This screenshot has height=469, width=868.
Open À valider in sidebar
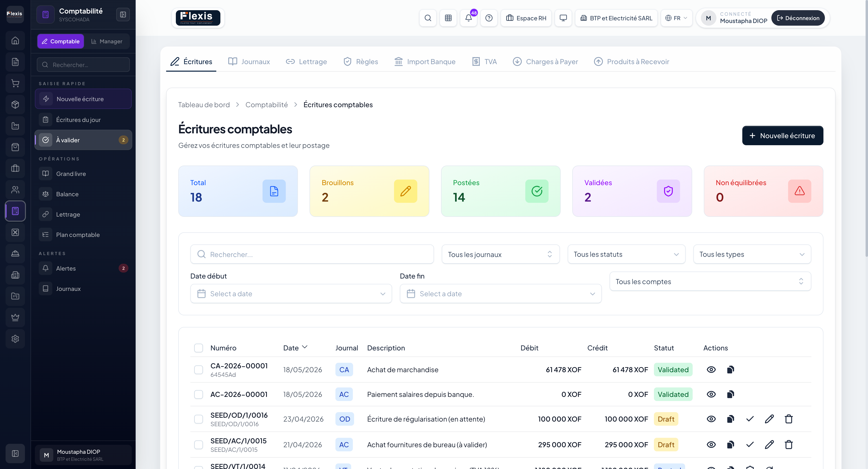pyautogui.click(x=83, y=140)
